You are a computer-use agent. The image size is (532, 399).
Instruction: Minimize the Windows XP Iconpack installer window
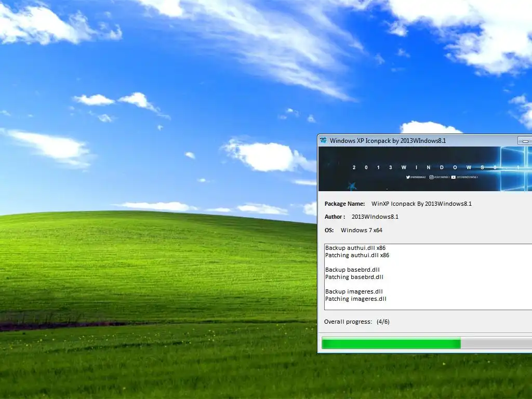click(x=525, y=140)
